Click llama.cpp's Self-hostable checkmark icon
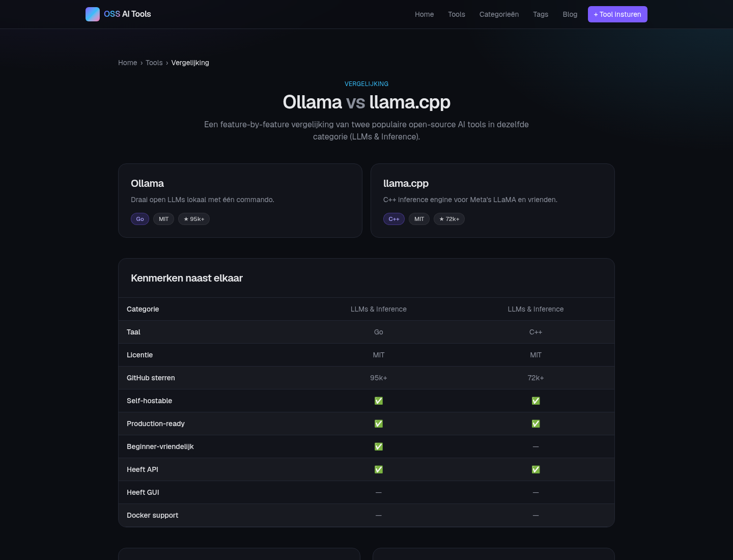733x560 pixels. (536, 401)
